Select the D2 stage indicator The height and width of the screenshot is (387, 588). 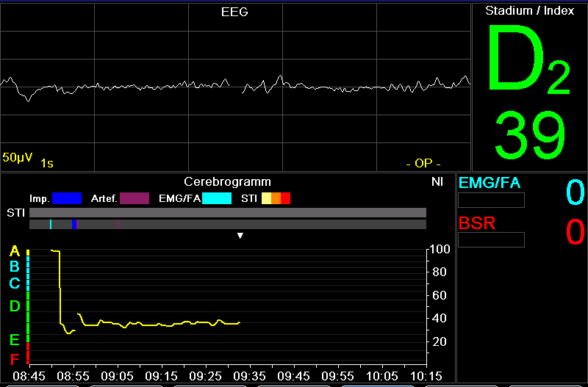[528, 62]
